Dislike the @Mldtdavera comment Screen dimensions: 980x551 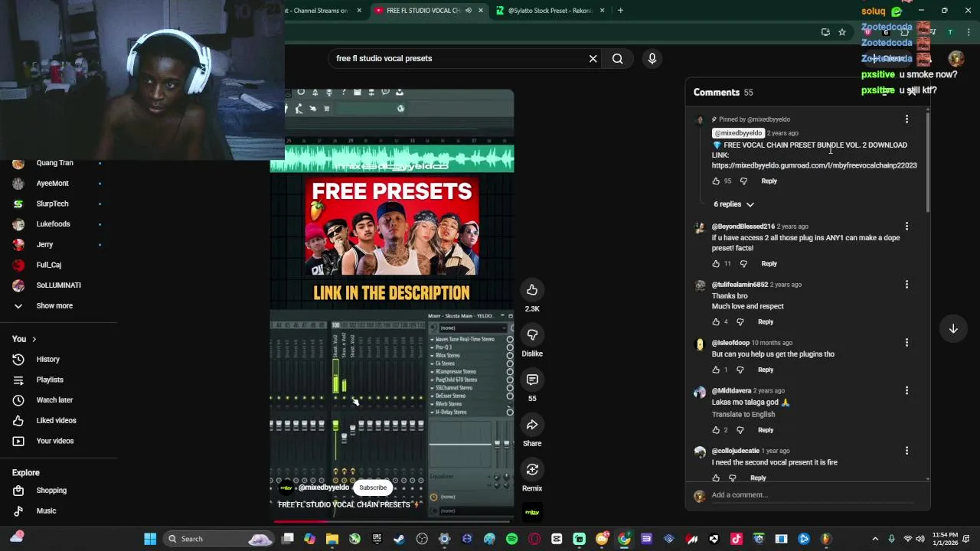pos(740,430)
